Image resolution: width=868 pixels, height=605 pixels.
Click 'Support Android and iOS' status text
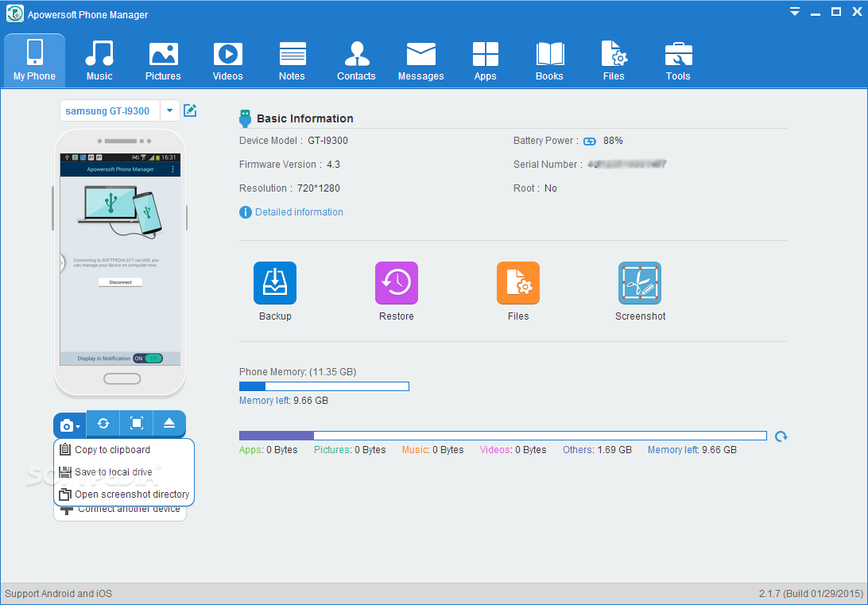[59, 593]
